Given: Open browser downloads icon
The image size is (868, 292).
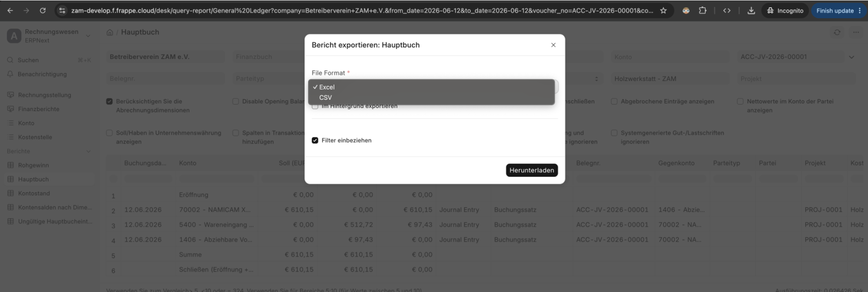Looking at the screenshot, I should [x=751, y=10].
